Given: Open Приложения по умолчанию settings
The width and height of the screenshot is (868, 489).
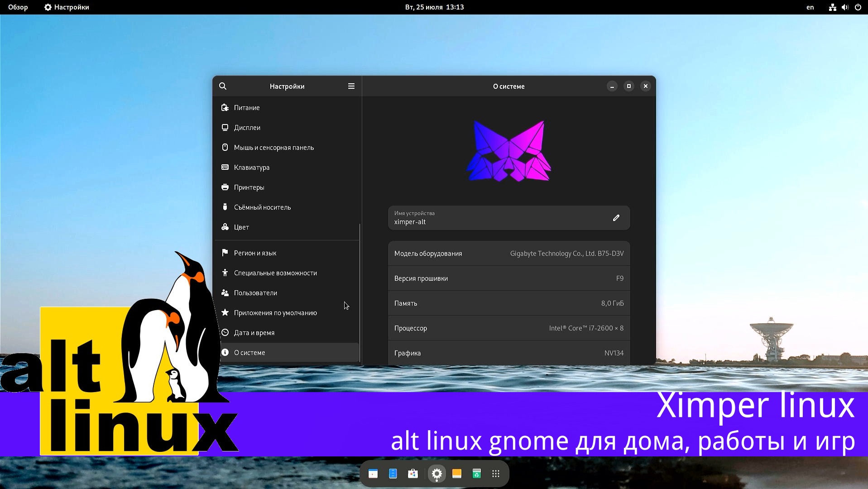Looking at the screenshot, I should [275, 312].
